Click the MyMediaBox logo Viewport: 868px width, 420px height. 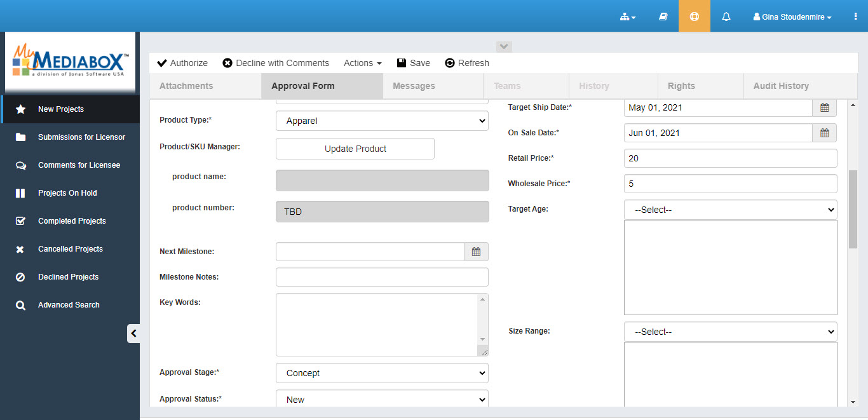click(71, 62)
